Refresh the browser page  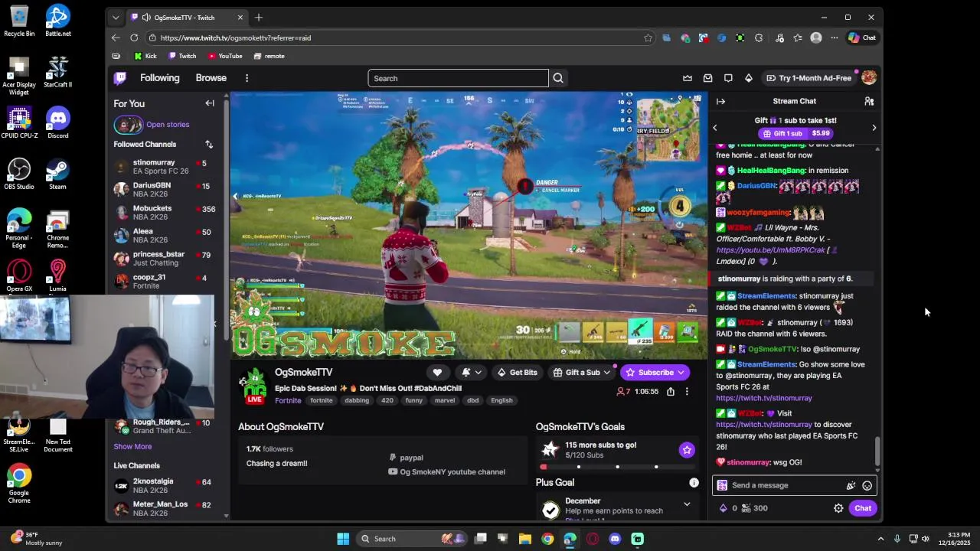(134, 37)
